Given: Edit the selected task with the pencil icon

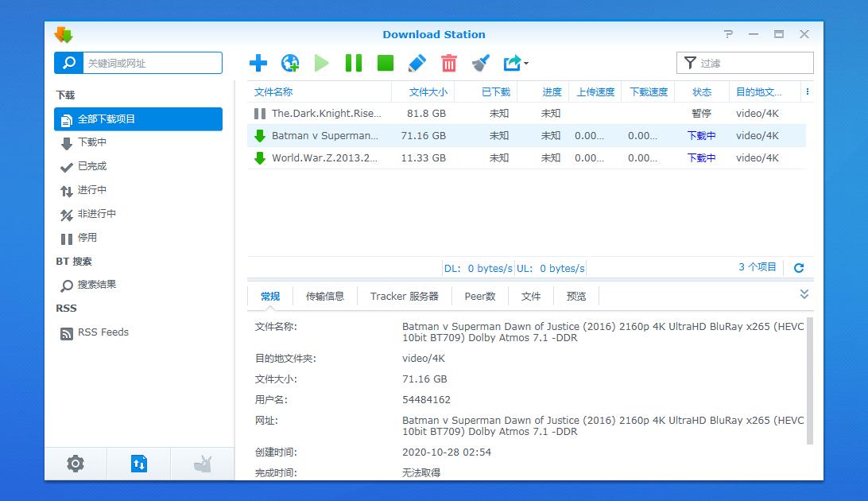Looking at the screenshot, I should pyautogui.click(x=417, y=63).
